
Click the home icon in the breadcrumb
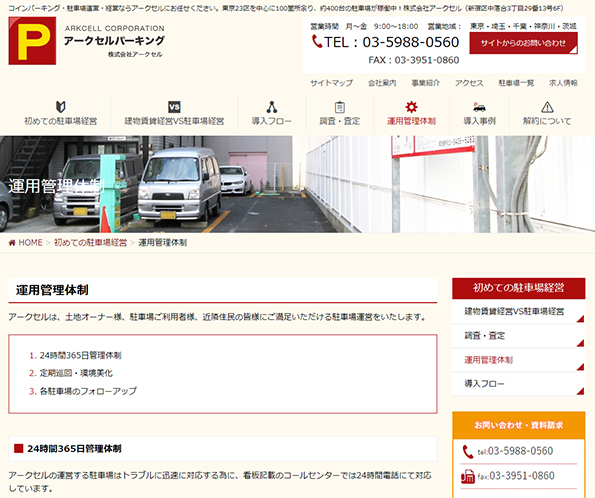(12, 243)
